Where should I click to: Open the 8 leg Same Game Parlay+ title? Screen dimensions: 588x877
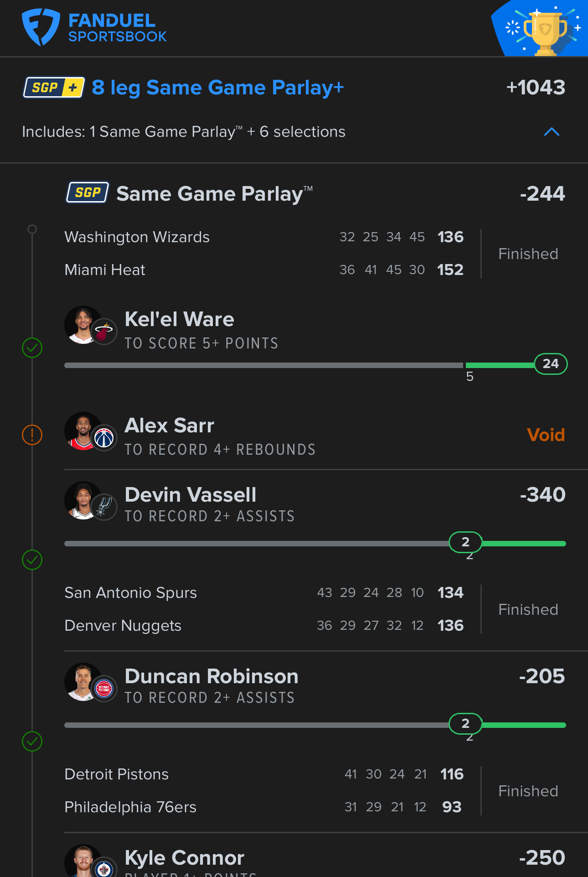217,88
